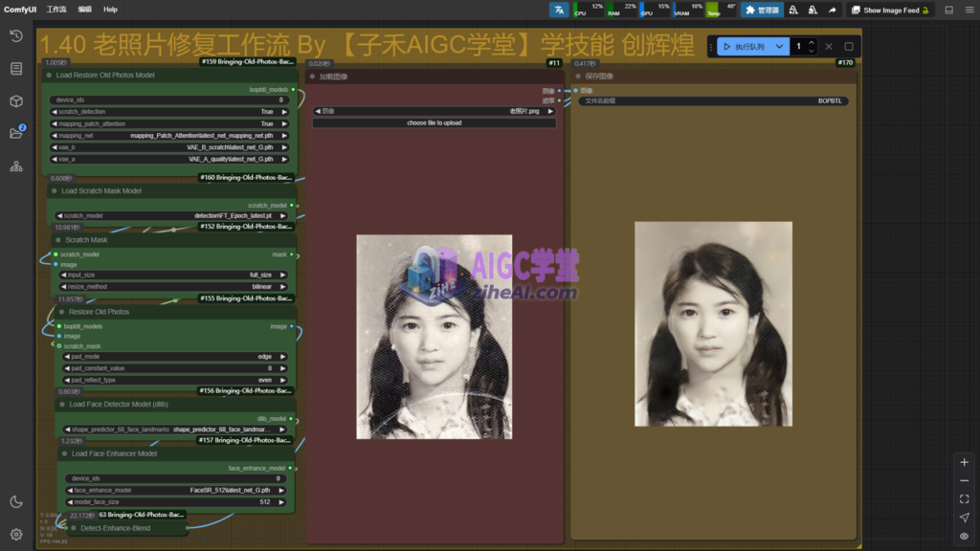980x551 pixels.
Task: Open the 编辑 menu
Action: click(x=84, y=10)
